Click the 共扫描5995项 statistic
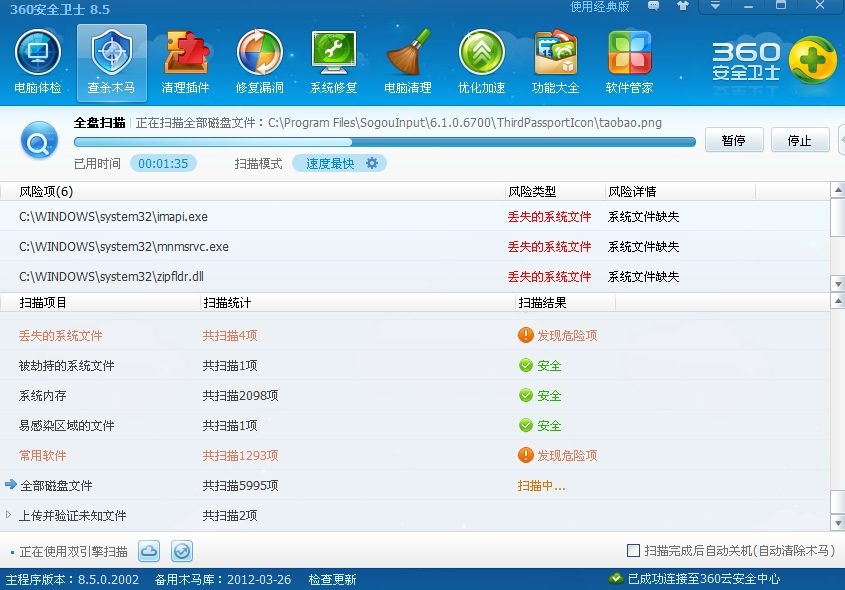The width and height of the screenshot is (845, 590). [240, 485]
